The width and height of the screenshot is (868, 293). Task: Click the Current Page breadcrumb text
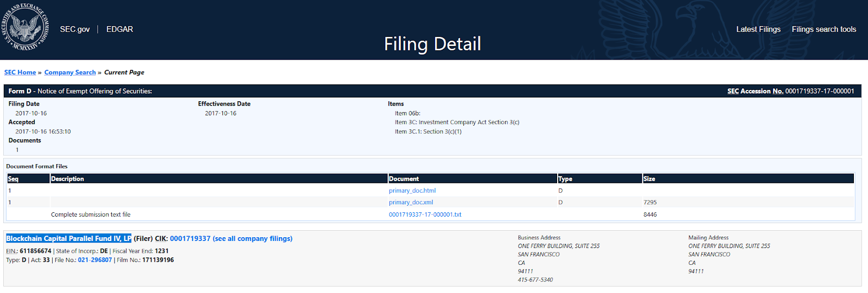pos(124,73)
